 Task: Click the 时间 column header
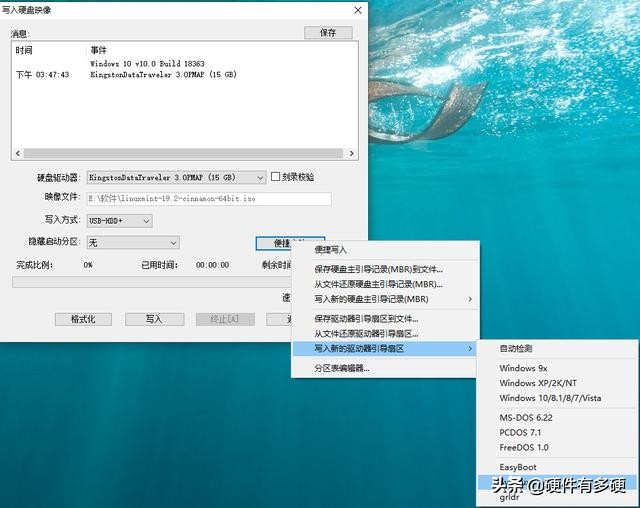tap(24, 50)
